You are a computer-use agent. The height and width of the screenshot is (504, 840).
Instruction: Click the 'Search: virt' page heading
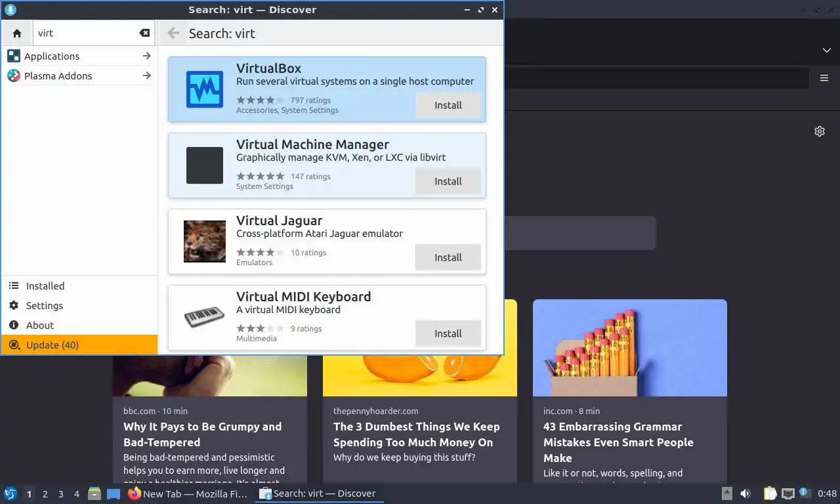pos(222,33)
